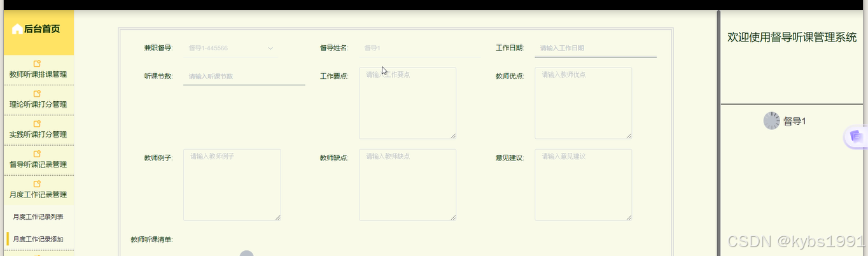The height and width of the screenshot is (256, 868).
Task: Focus the 工作日期 date input
Action: (x=596, y=48)
